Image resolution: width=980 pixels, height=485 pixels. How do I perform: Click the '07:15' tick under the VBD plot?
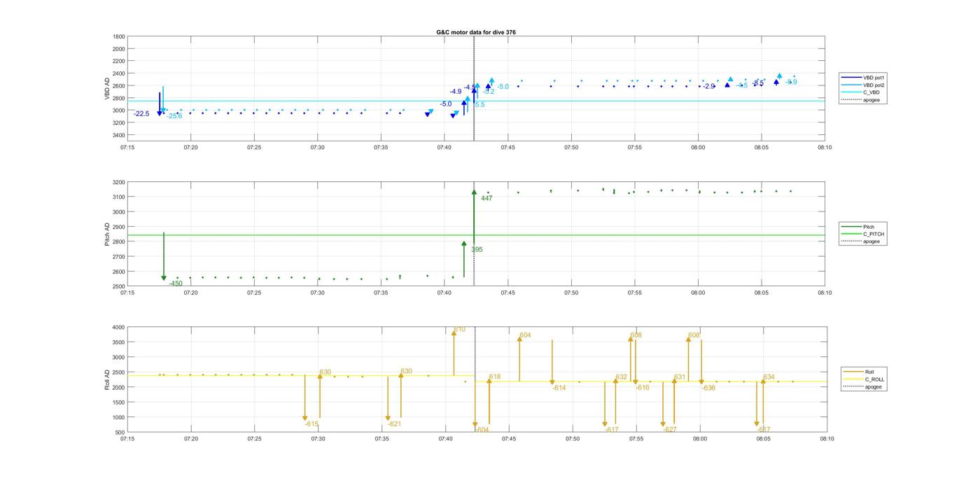127,147
